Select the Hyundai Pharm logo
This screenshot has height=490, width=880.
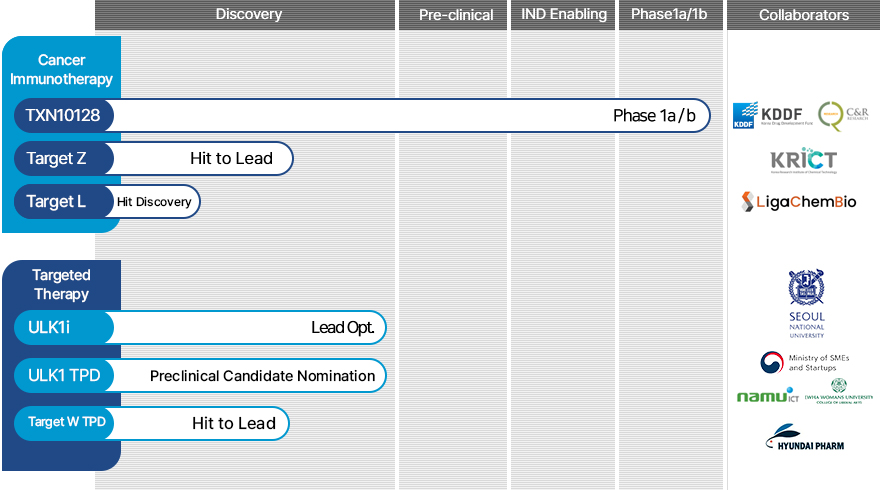click(x=804, y=438)
